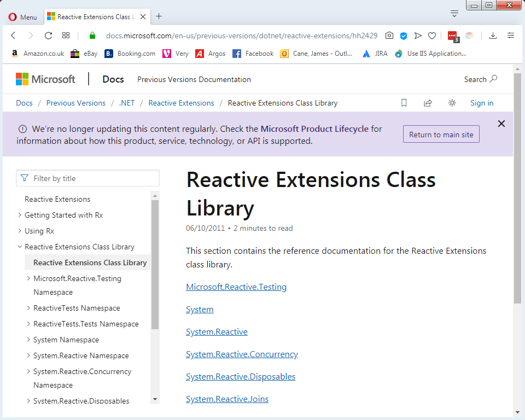Expand ReactiveTests.Tests Namespace node
Screen dimensions: 525x420
pyautogui.click(x=28, y=324)
